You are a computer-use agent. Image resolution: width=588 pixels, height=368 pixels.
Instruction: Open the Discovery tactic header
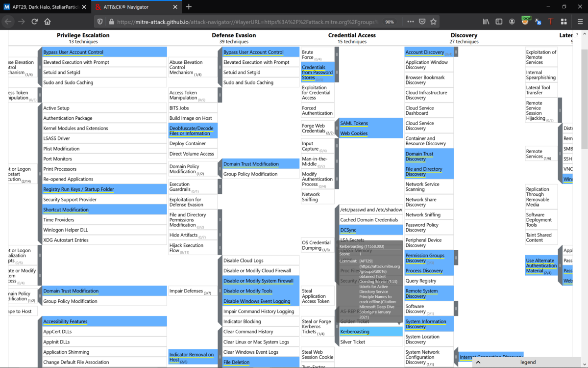click(464, 35)
